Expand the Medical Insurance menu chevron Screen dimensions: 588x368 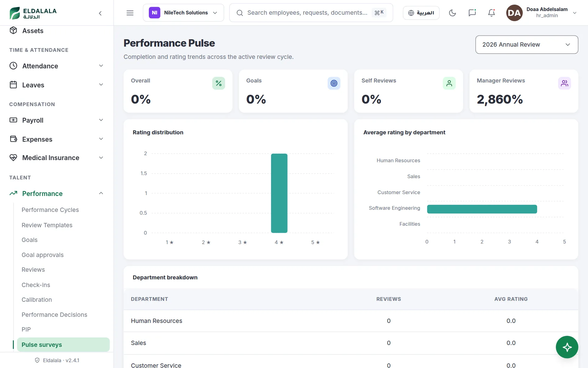click(x=101, y=158)
